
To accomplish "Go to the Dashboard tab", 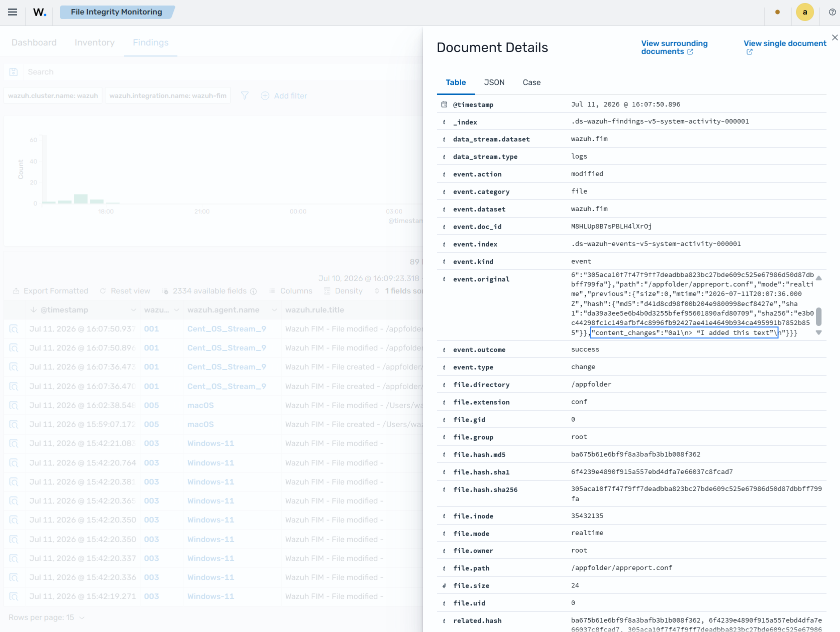I will [34, 42].
